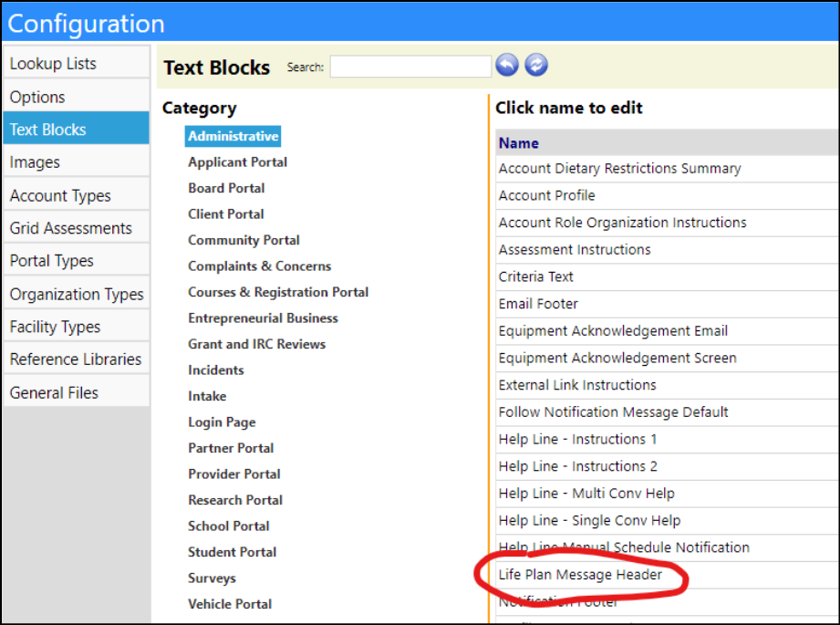Open Account Types in the sidebar

[76, 195]
